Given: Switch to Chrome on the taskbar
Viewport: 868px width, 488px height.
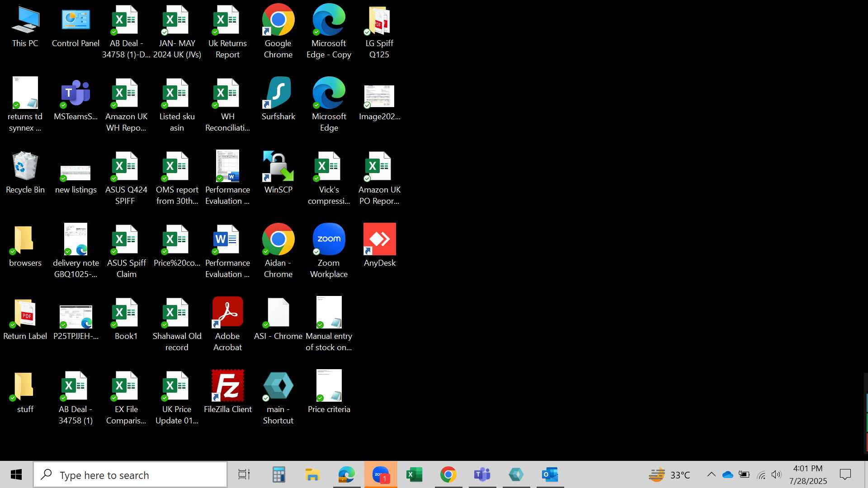Looking at the screenshot, I should [x=448, y=474].
